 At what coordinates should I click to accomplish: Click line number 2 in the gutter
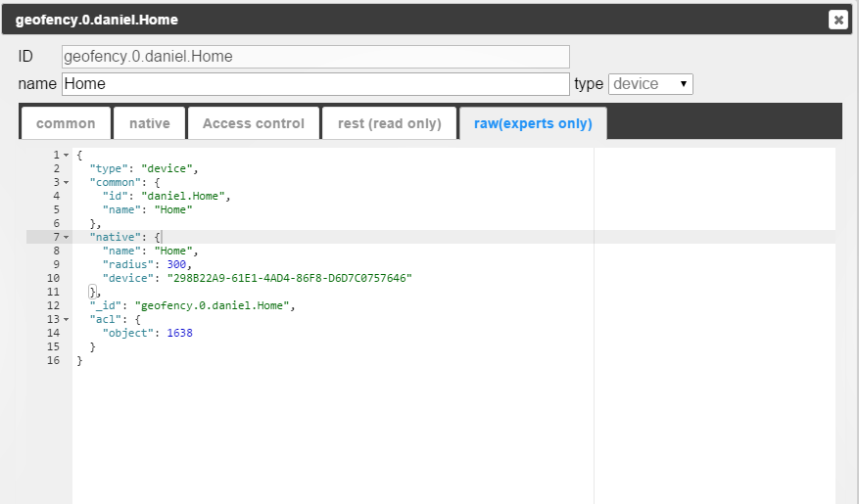coord(57,168)
